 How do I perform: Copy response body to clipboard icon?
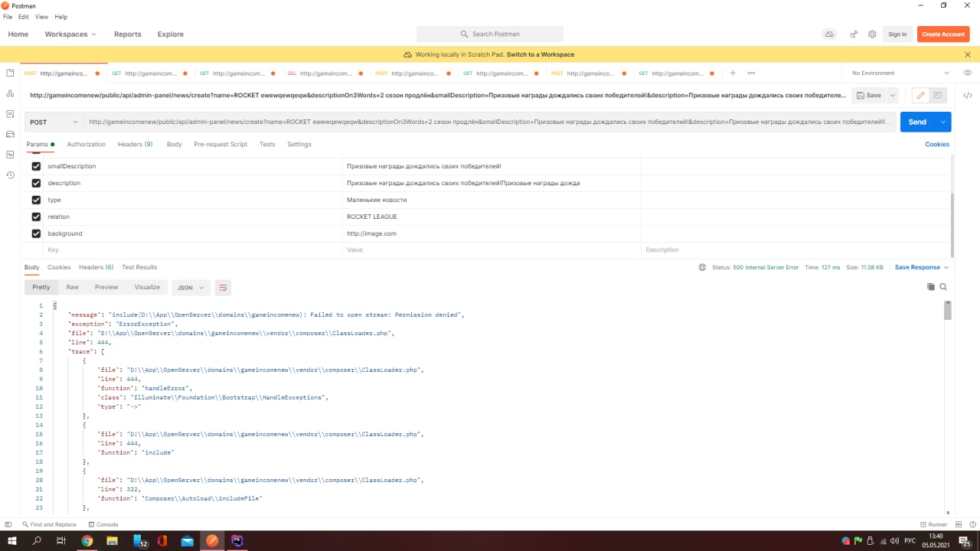pos(931,287)
